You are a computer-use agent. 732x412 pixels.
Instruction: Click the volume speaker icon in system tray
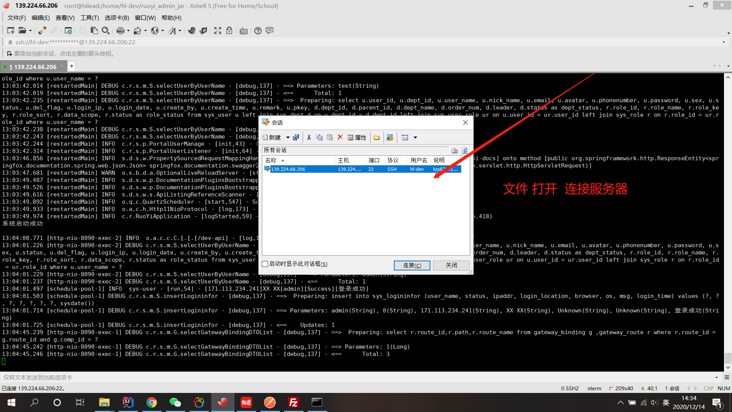pos(654,402)
